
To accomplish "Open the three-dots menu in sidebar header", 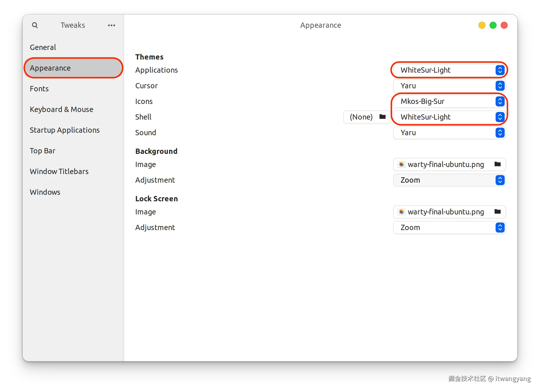I will tap(111, 25).
